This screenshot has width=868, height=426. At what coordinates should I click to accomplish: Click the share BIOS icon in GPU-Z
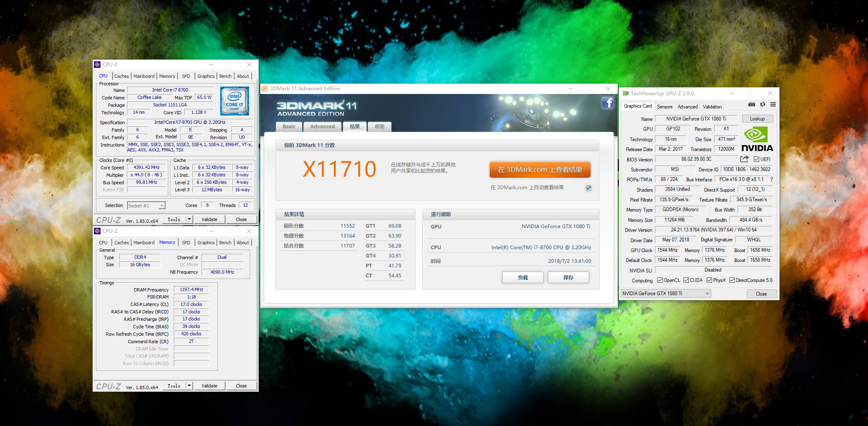point(744,159)
